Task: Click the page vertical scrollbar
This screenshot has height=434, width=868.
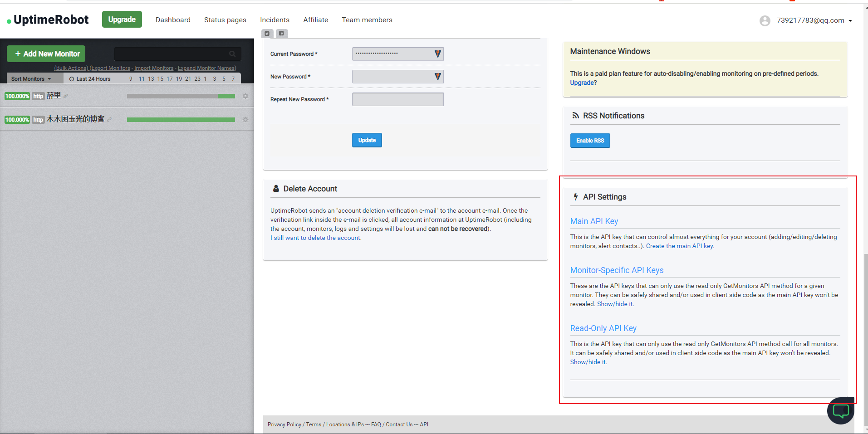Action: point(866,340)
